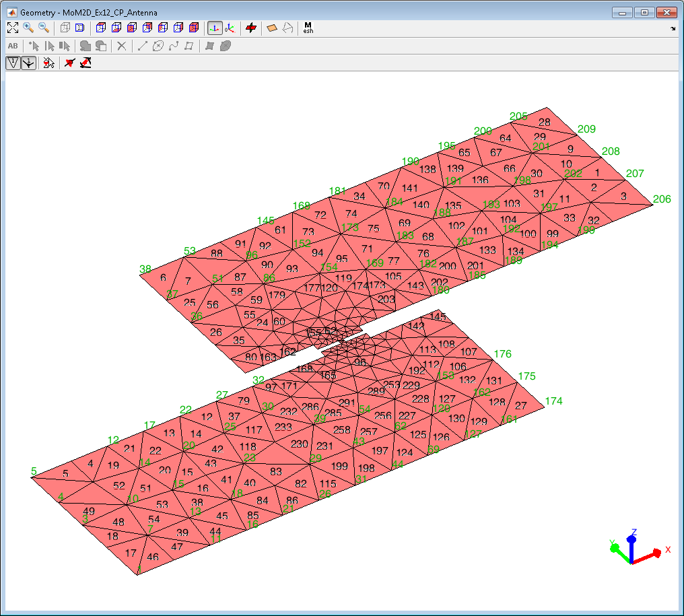Click the XYZ orientation axes triad

(x=631, y=547)
